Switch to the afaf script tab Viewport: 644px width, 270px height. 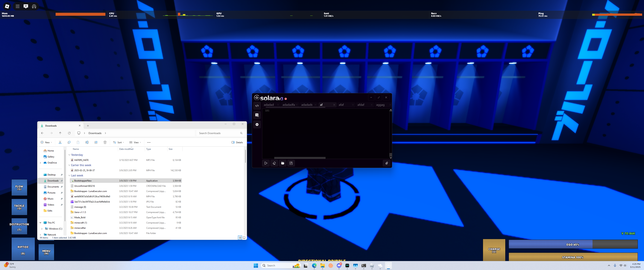(341, 105)
